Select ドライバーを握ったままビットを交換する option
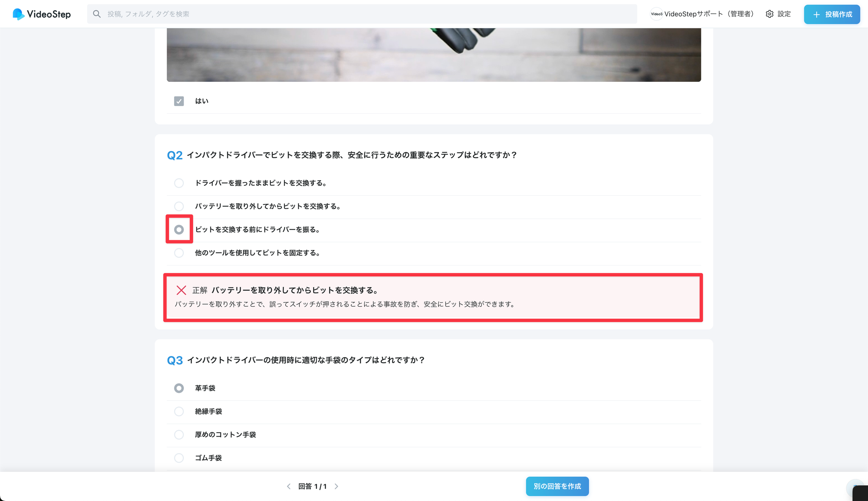Viewport: 868px width, 501px height. coord(179,183)
